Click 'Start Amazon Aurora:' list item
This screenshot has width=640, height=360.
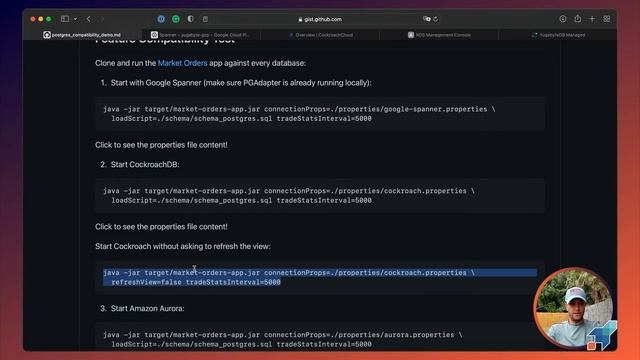[x=147, y=309]
